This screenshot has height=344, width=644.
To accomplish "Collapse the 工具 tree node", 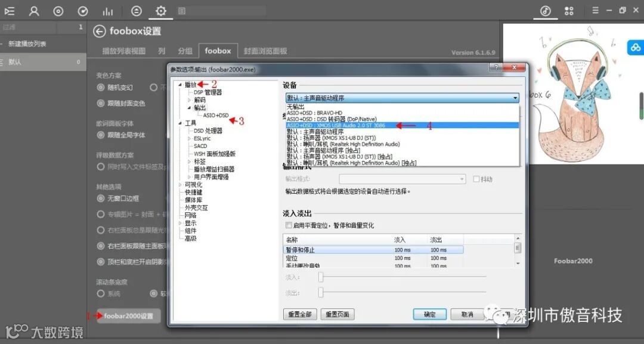I will [180, 123].
